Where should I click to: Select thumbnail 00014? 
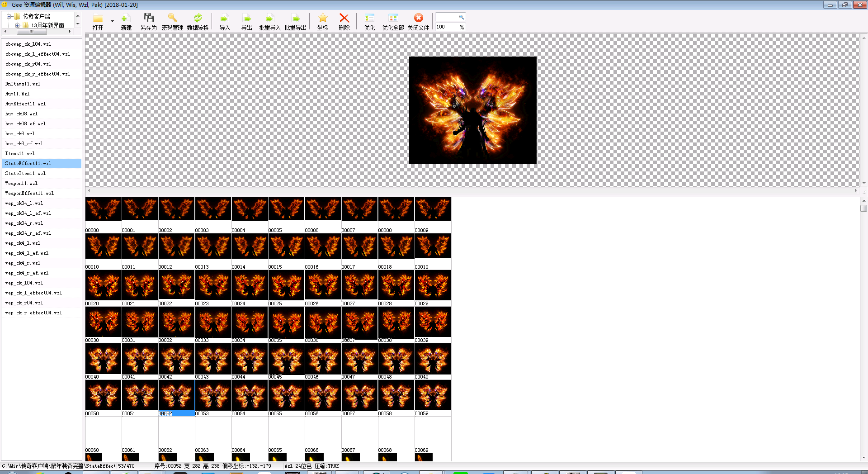[x=250, y=251]
